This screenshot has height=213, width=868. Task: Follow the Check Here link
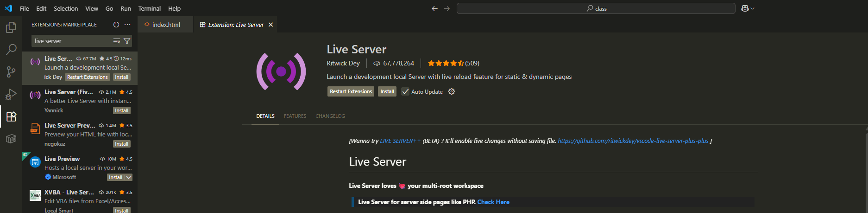click(x=493, y=202)
